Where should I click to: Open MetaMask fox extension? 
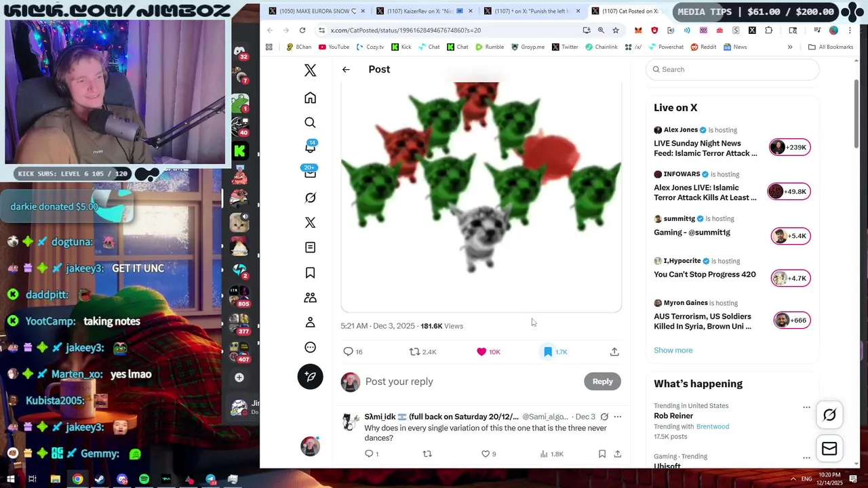click(638, 30)
